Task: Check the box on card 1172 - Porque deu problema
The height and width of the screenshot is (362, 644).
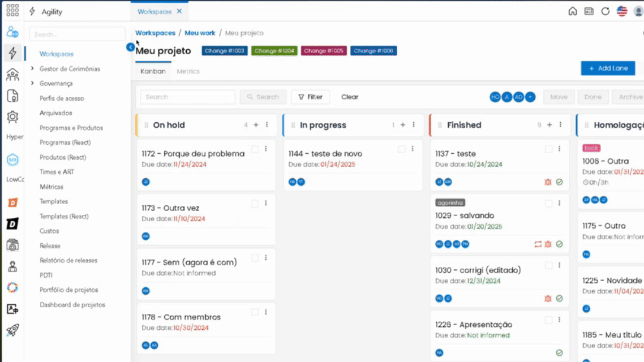Action: (x=255, y=149)
